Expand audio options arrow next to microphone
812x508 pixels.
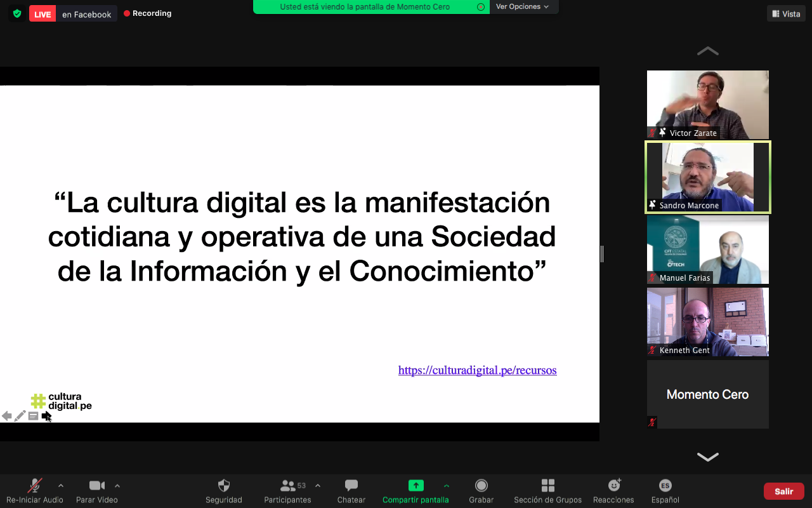pyautogui.click(x=61, y=486)
